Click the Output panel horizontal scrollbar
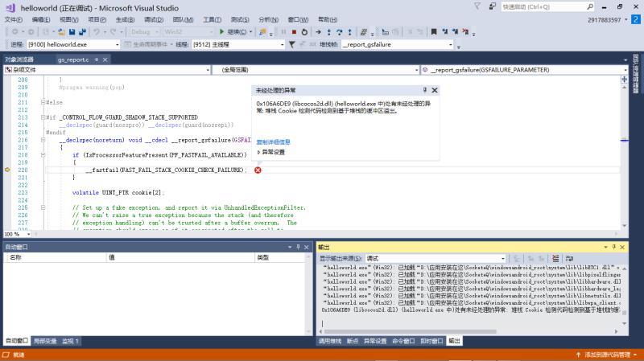The image size is (644, 361). point(411,331)
